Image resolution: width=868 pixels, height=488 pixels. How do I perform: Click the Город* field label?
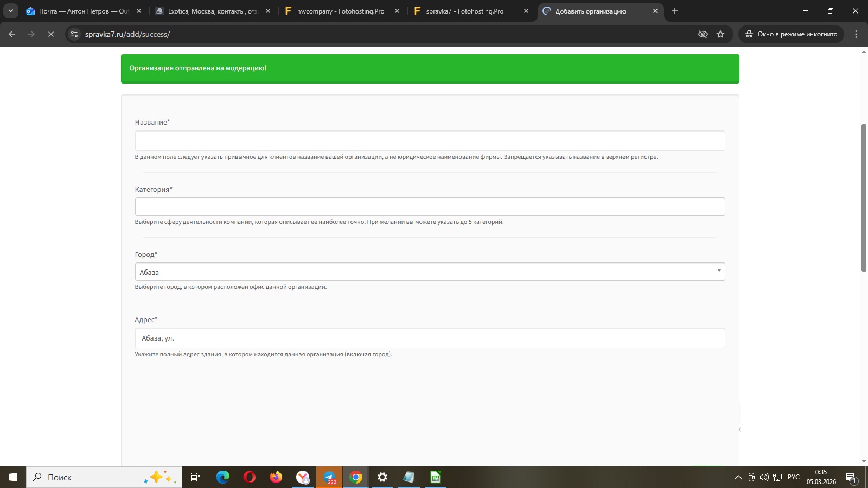click(146, 255)
